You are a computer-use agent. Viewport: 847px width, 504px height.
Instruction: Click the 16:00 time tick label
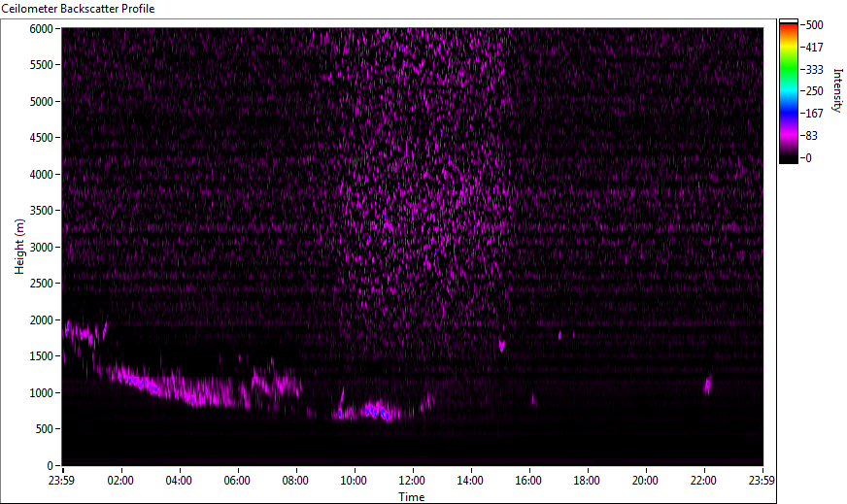tap(528, 481)
